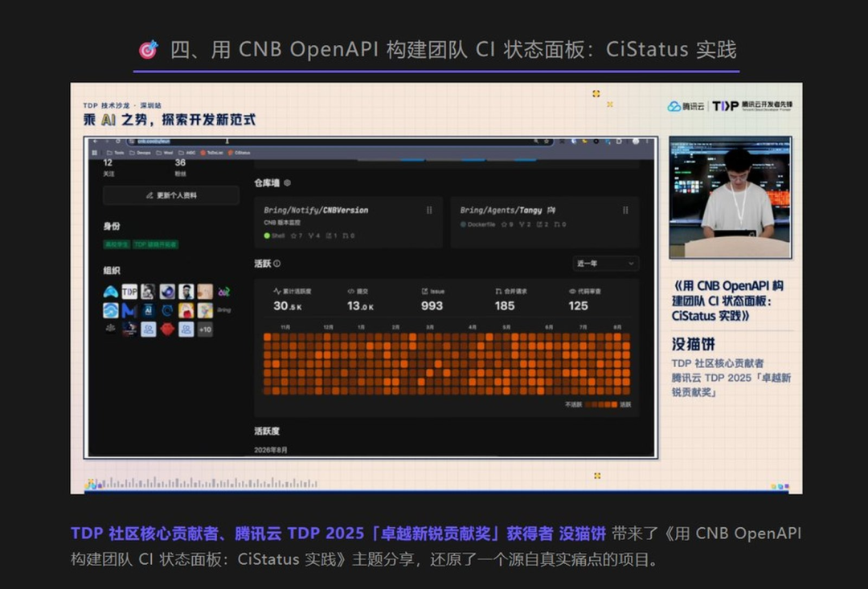Click the speaker video thumbnail
868x589 pixels.
pyautogui.click(x=730, y=197)
